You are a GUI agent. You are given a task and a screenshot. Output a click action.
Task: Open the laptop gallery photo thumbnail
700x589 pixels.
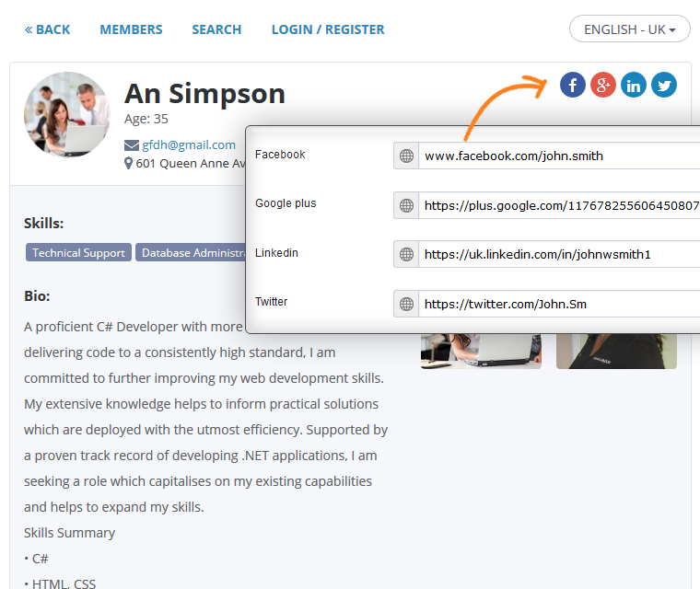(x=481, y=352)
